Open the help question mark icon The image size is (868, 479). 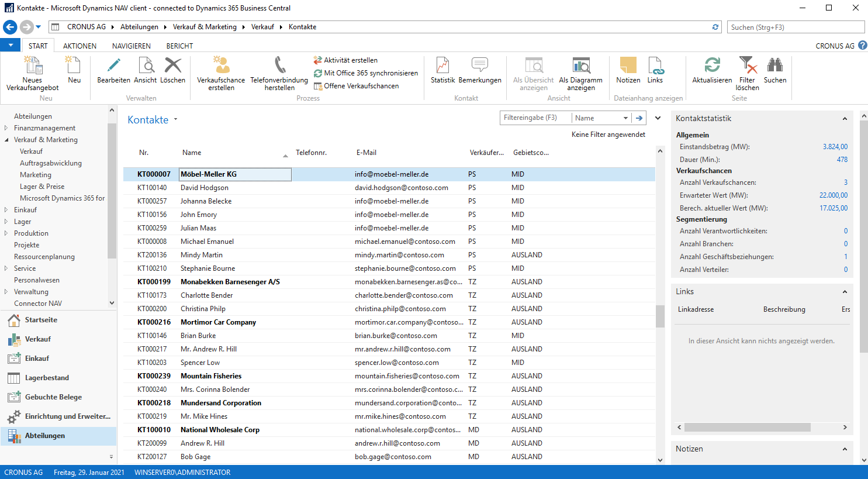coord(862,45)
